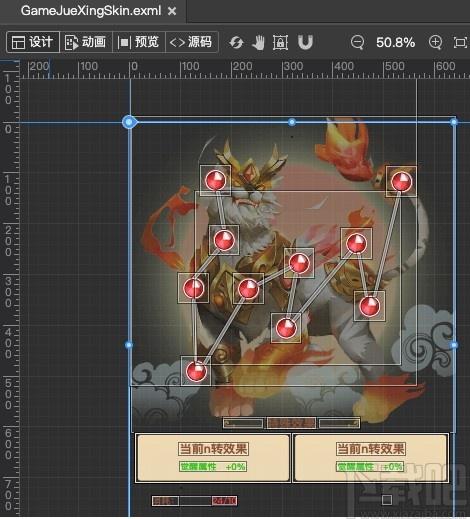Switch to the 源码 source code view
This screenshot has width=470, height=519.
coord(191,42)
